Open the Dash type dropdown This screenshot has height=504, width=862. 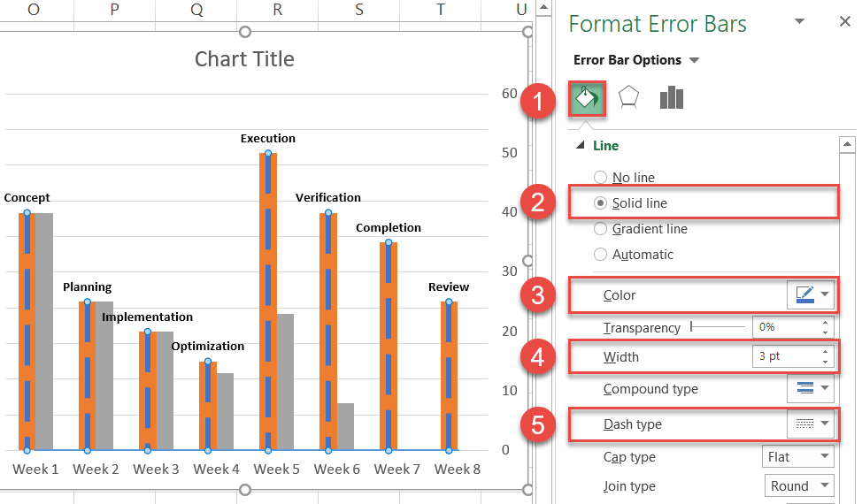point(811,424)
